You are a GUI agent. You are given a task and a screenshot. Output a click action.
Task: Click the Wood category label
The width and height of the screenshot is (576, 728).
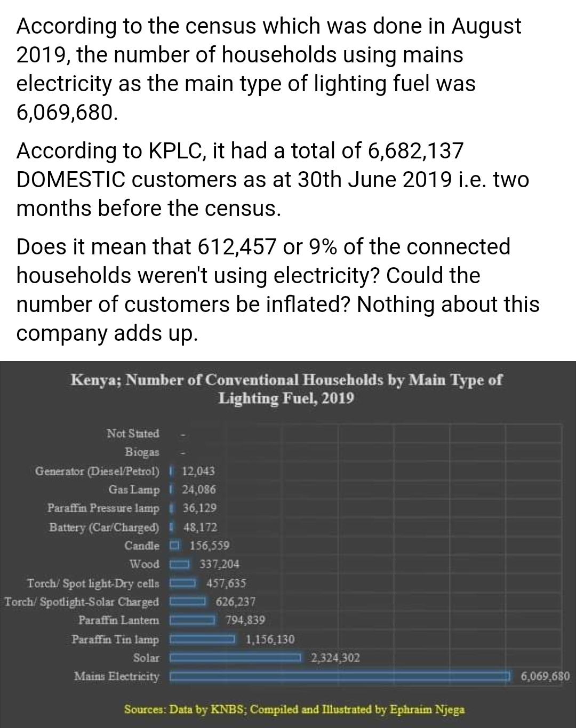pos(144,564)
